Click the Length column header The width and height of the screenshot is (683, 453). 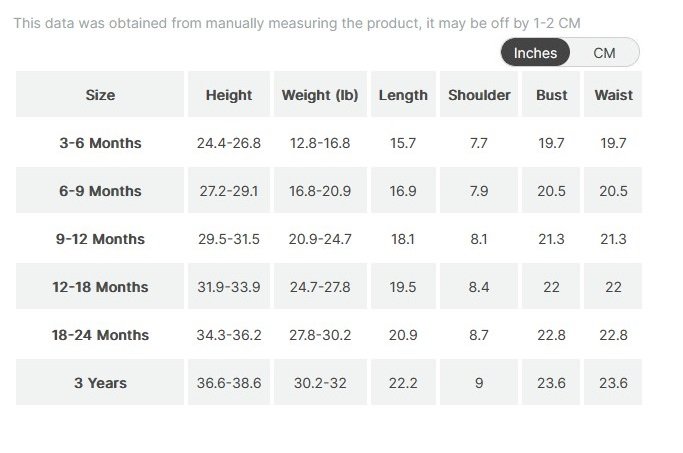(403, 95)
